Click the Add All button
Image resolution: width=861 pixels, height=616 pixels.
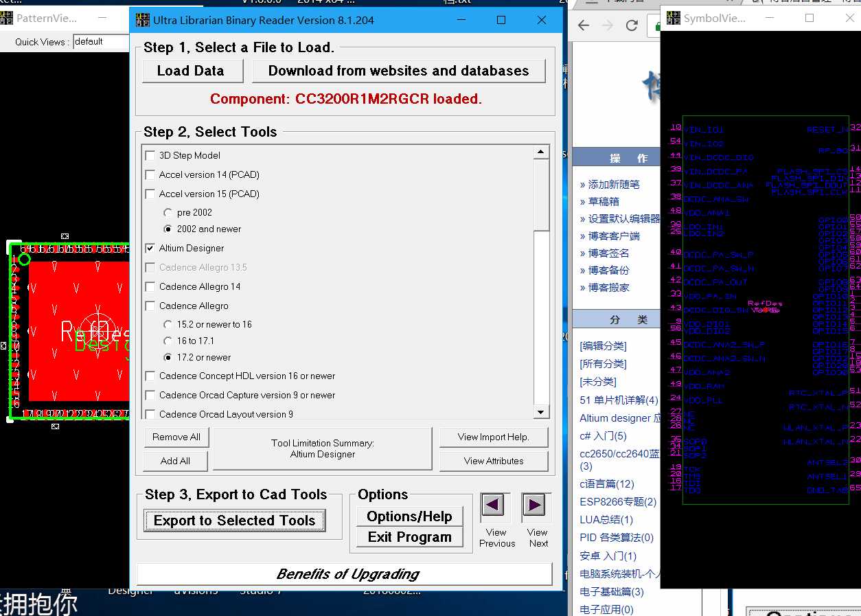click(176, 461)
